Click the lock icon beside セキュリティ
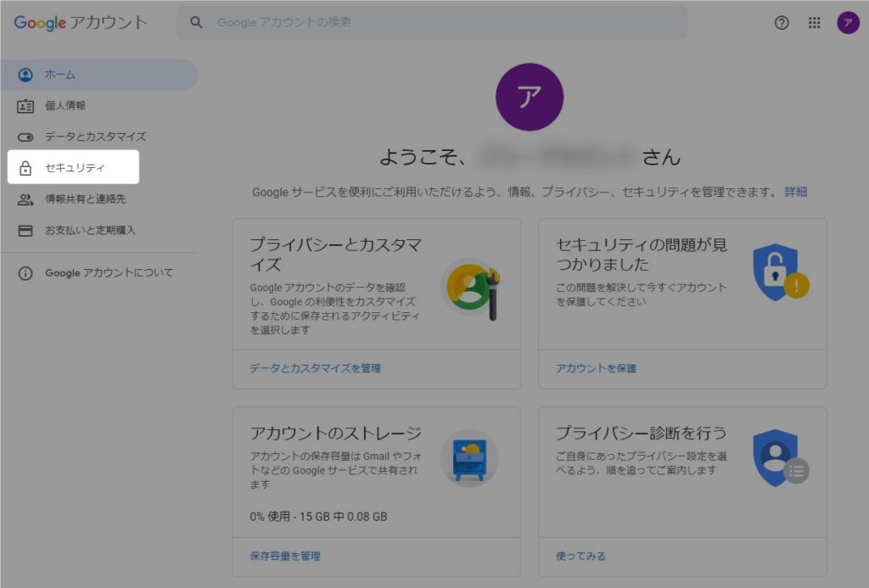This screenshot has width=869, height=588. 25,168
